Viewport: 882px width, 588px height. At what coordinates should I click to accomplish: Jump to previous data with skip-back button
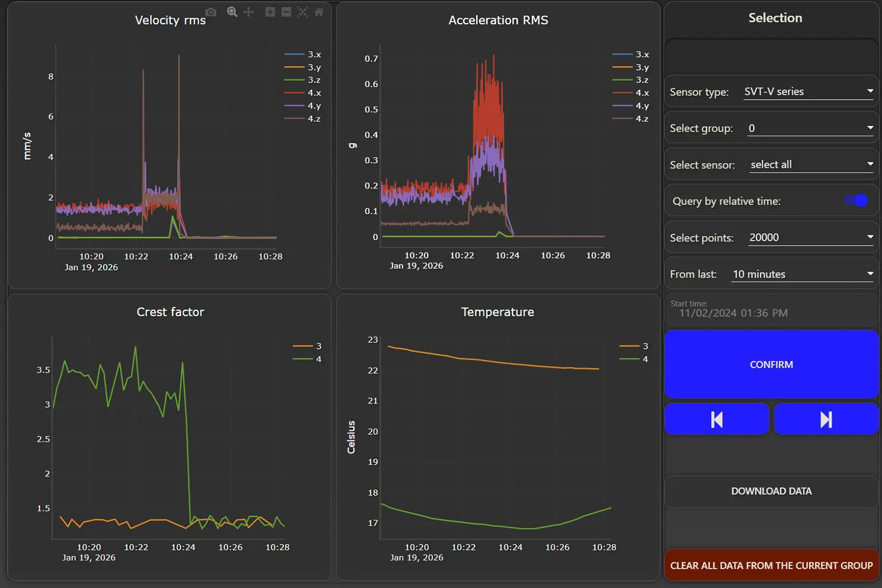tap(716, 419)
